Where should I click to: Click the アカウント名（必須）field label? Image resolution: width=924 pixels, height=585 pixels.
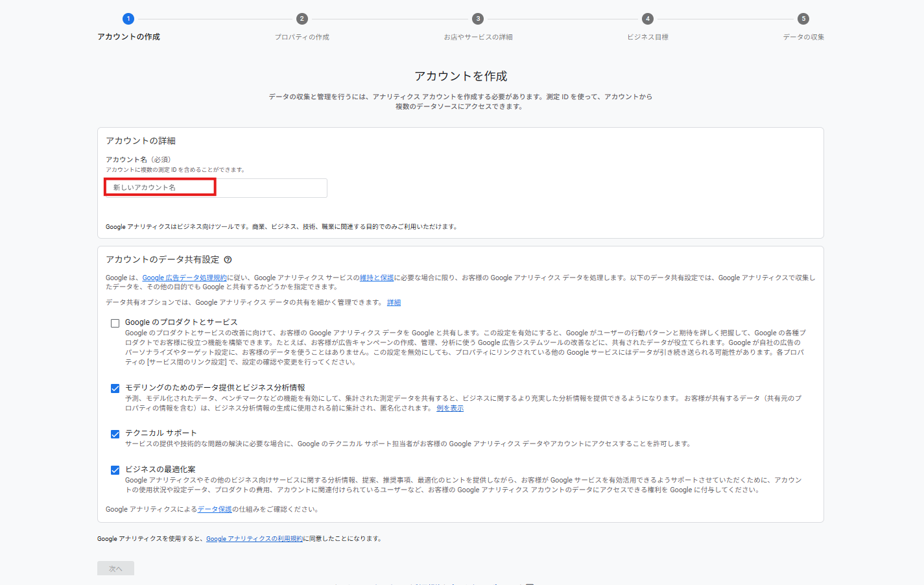[138, 160]
